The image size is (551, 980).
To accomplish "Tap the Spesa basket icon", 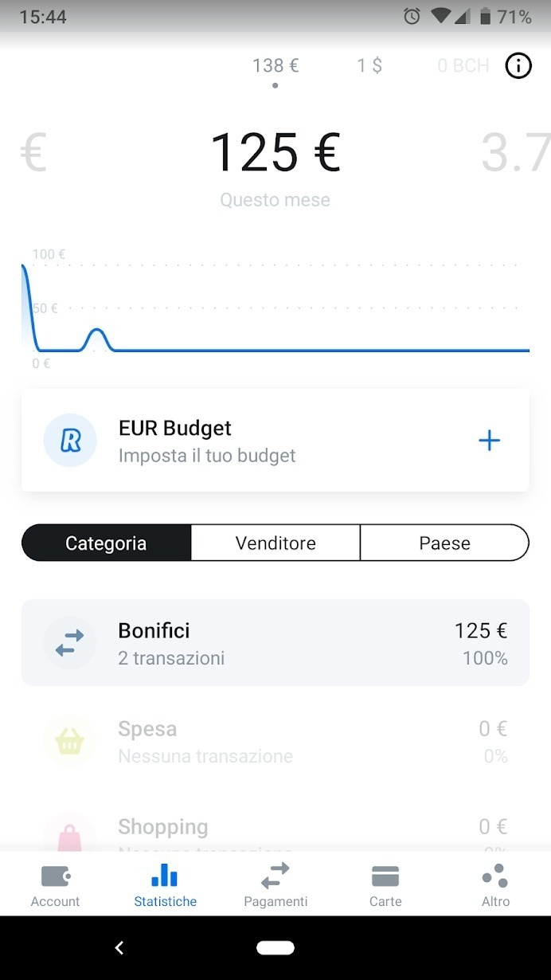I will click(x=70, y=742).
